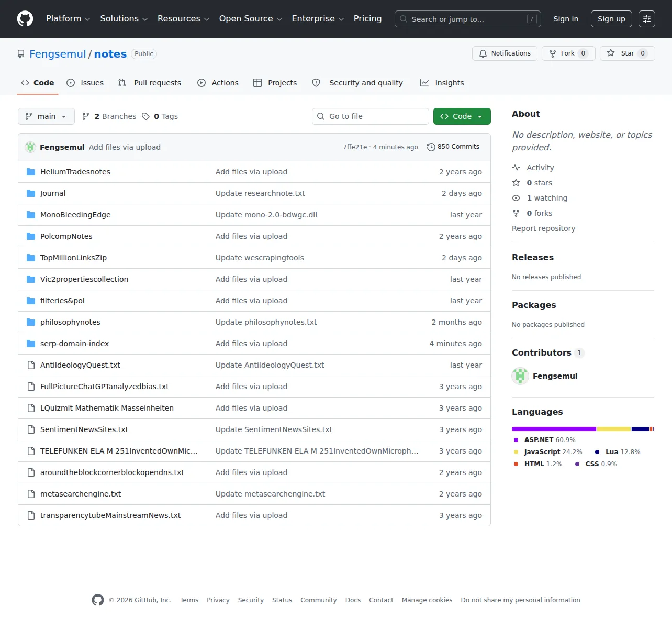The width and height of the screenshot is (672, 628).
Task: Click the filteries&pol folder icon
Action: pos(31,301)
